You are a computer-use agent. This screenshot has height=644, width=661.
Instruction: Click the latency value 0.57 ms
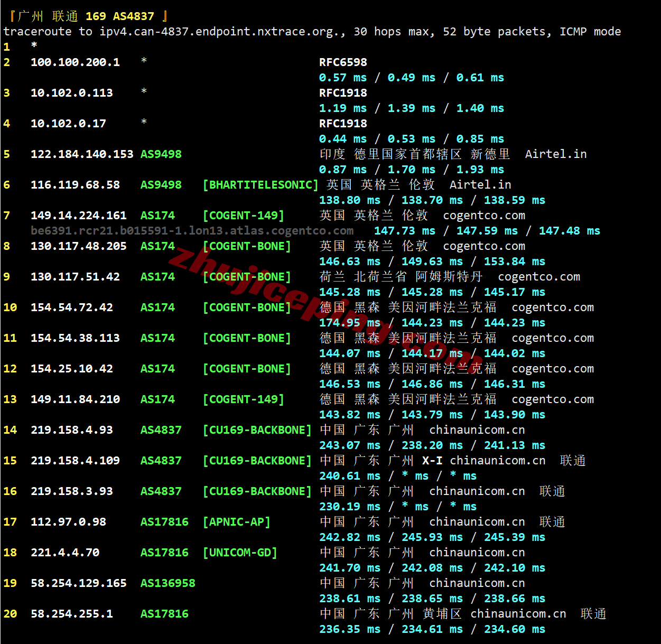(x=343, y=78)
